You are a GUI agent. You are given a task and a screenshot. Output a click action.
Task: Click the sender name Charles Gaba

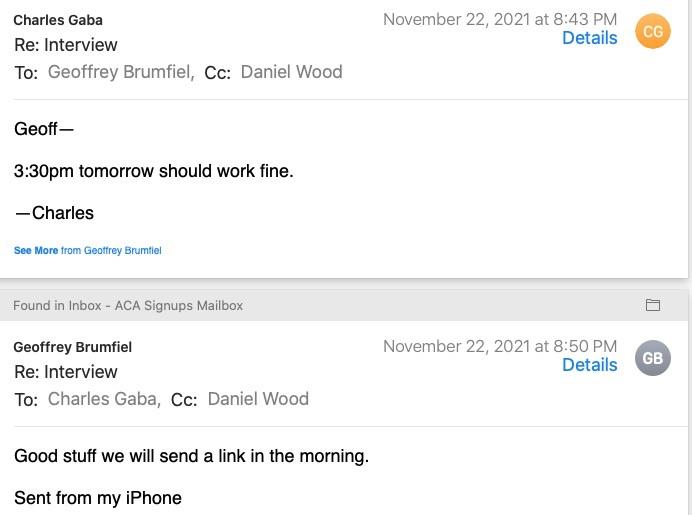(x=58, y=20)
